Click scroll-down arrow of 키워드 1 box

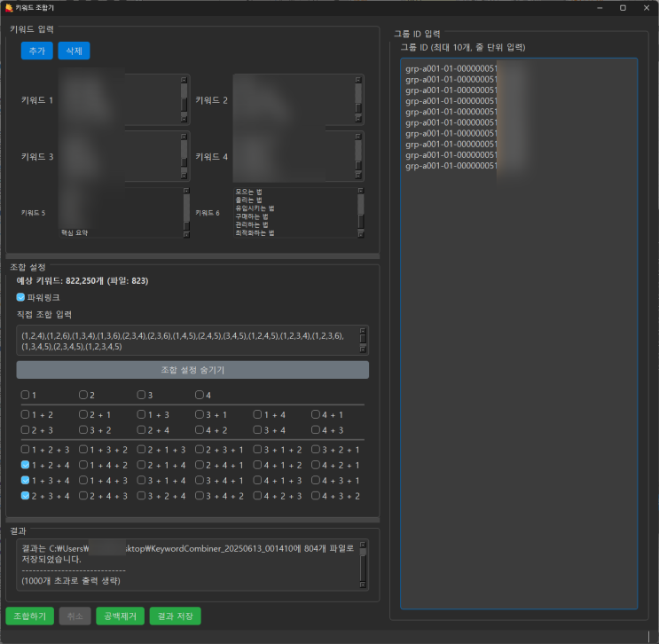pos(184,118)
